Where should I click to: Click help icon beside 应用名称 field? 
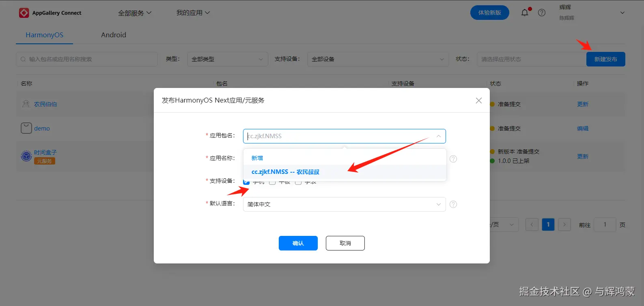coord(453,159)
